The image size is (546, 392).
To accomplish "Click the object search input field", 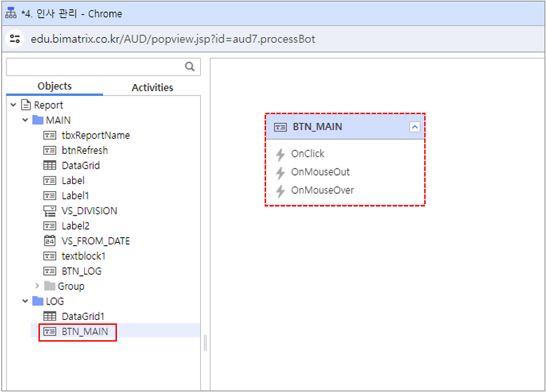I will (94, 67).
